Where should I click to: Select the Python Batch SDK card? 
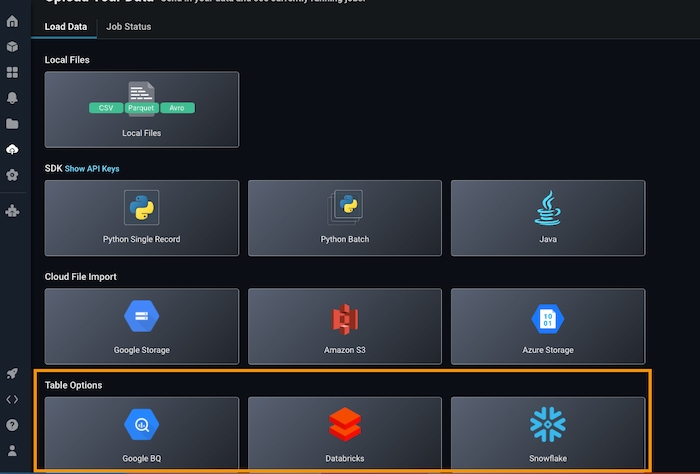pos(345,218)
